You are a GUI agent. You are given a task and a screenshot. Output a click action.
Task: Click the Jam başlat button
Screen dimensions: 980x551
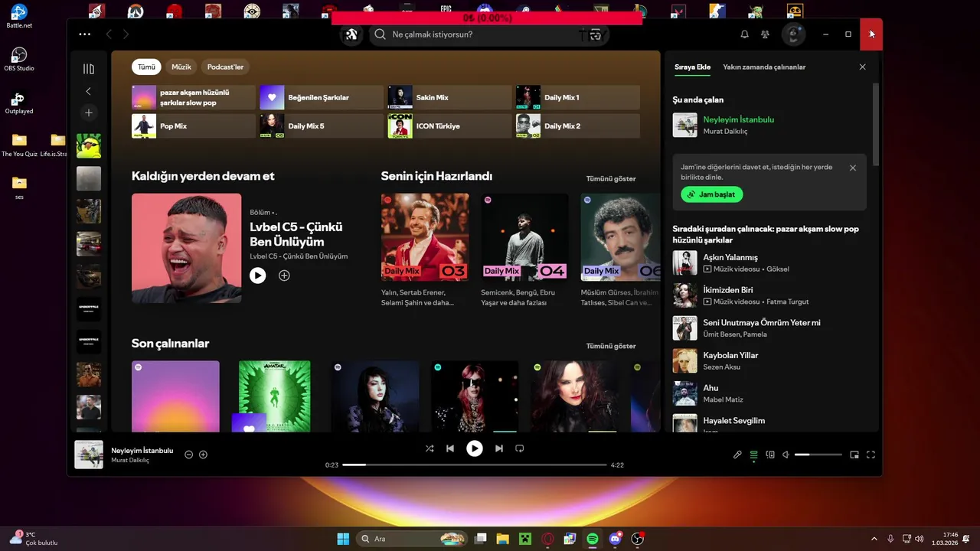point(712,194)
